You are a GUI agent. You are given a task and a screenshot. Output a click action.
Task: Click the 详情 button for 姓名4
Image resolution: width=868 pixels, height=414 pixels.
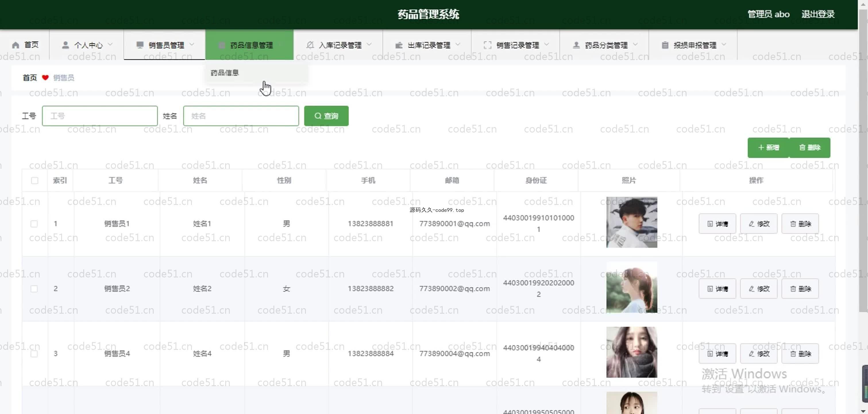pyautogui.click(x=717, y=354)
